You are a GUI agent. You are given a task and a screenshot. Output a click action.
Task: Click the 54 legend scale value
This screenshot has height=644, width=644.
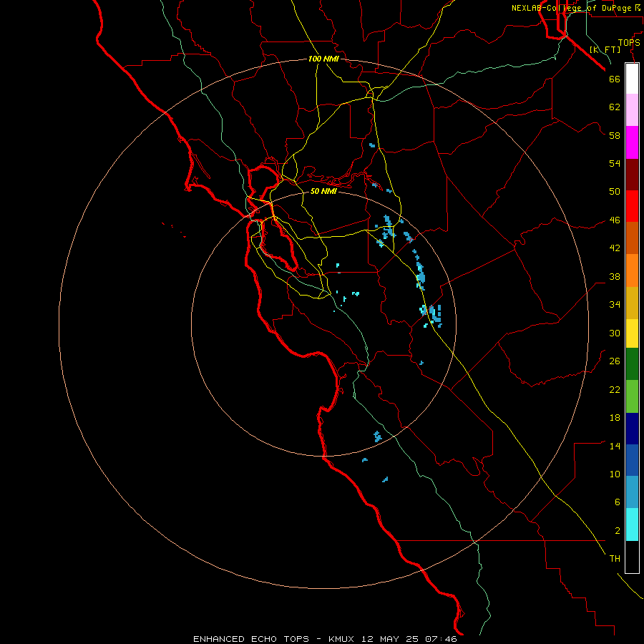pyautogui.click(x=615, y=164)
